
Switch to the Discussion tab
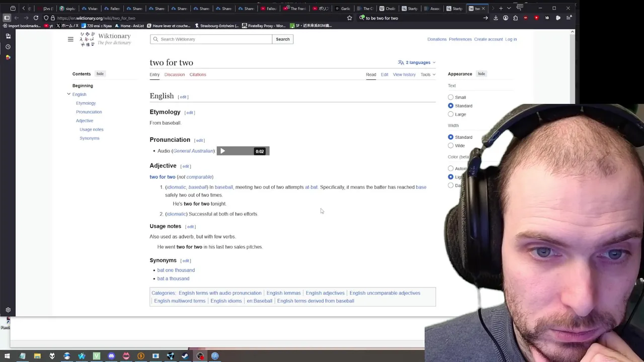pyautogui.click(x=175, y=74)
